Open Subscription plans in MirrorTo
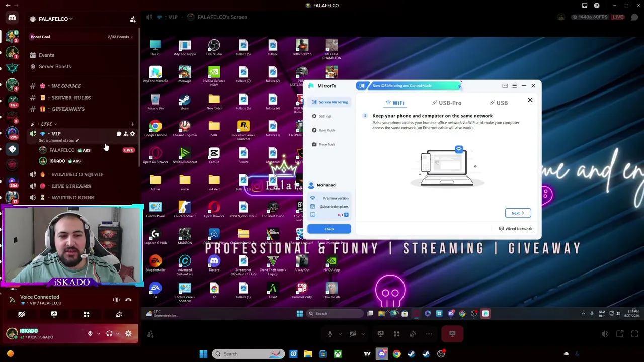Viewport: 644px width, 362px height. pos(330,207)
